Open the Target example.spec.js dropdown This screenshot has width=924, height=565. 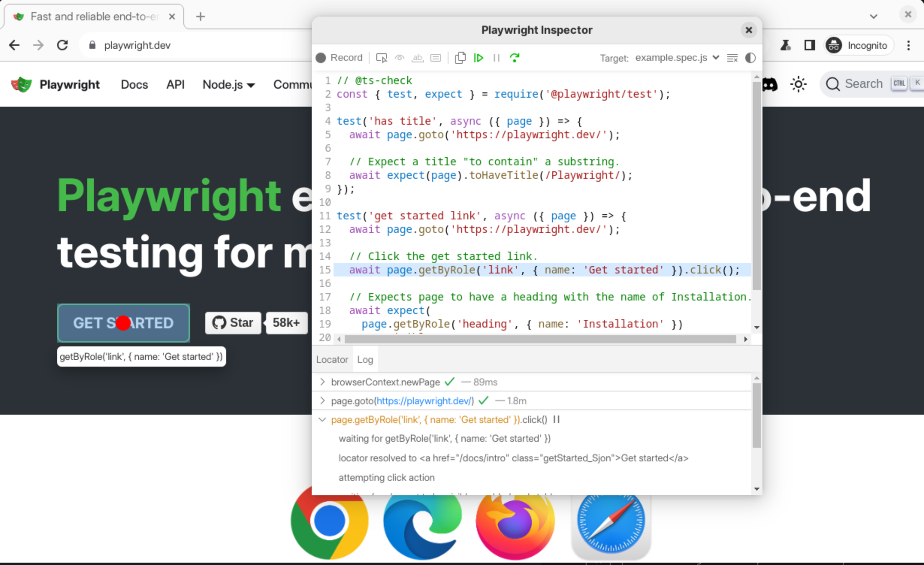(x=677, y=58)
